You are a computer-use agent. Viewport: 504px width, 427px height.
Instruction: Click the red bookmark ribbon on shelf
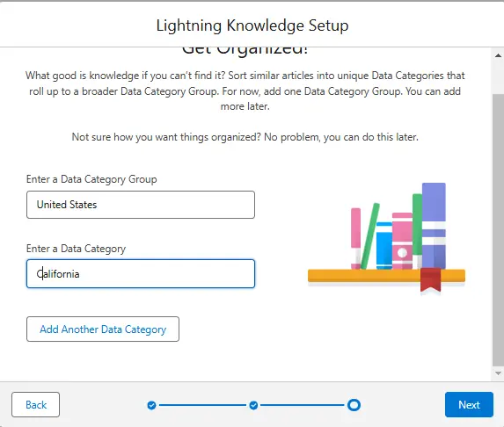430,280
